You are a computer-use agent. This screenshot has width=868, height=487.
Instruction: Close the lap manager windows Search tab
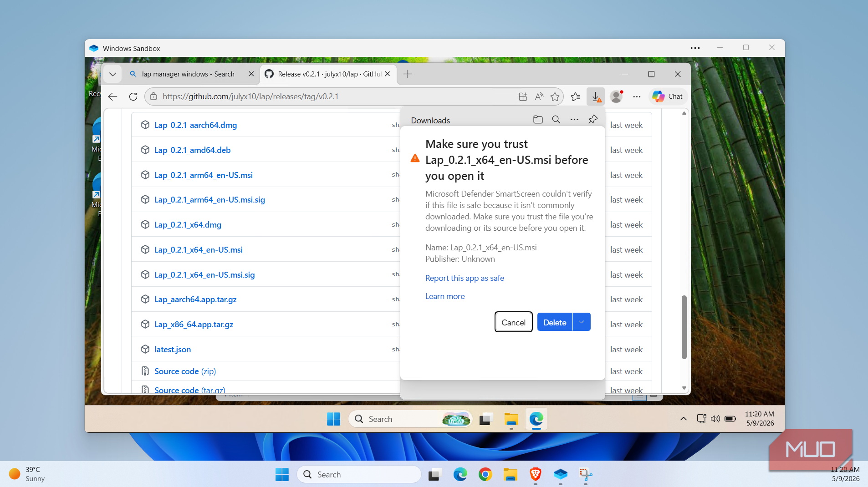tap(251, 74)
